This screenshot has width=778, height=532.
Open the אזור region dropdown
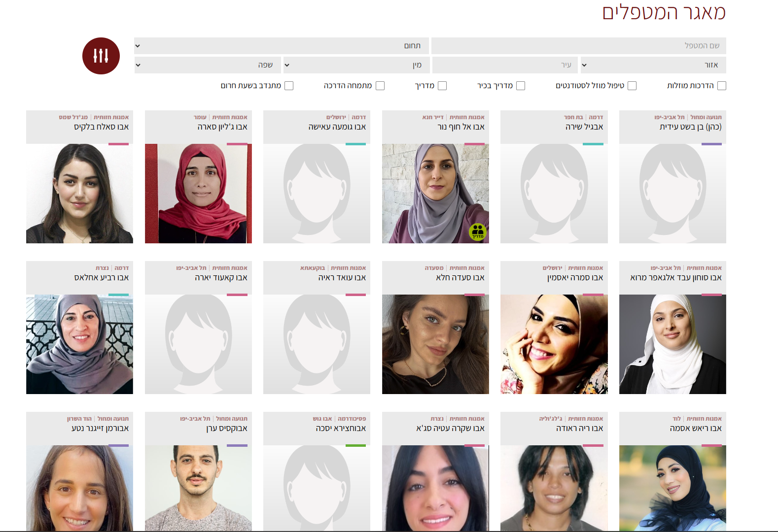click(653, 65)
